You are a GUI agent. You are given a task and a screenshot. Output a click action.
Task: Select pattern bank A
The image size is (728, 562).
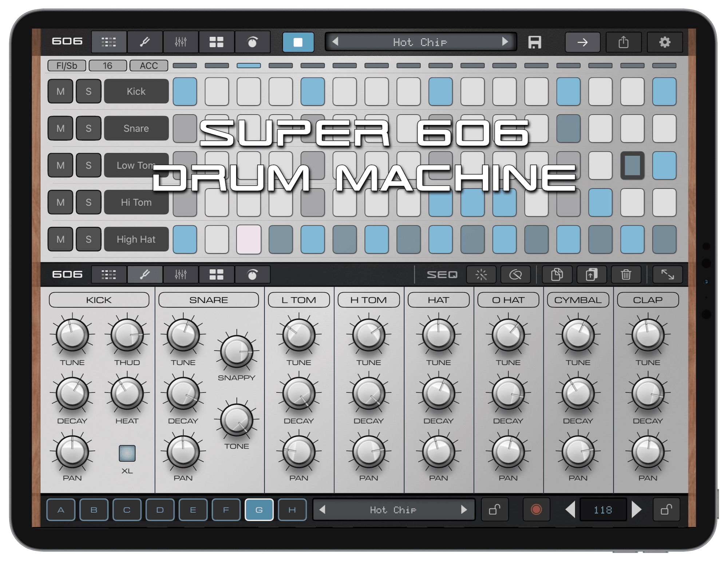[61, 510]
